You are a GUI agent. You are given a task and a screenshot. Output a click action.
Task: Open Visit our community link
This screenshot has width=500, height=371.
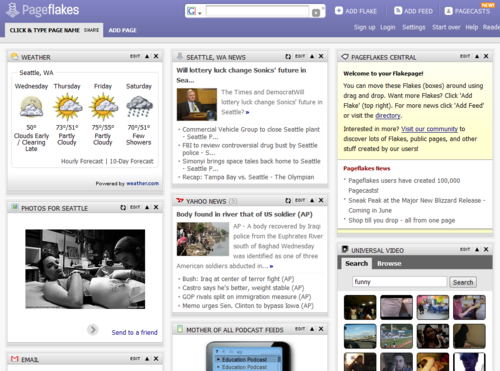pyautogui.click(x=429, y=129)
